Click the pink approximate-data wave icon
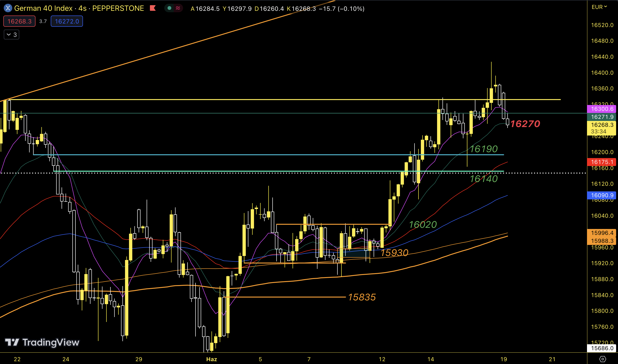 click(x=178, y=8)
